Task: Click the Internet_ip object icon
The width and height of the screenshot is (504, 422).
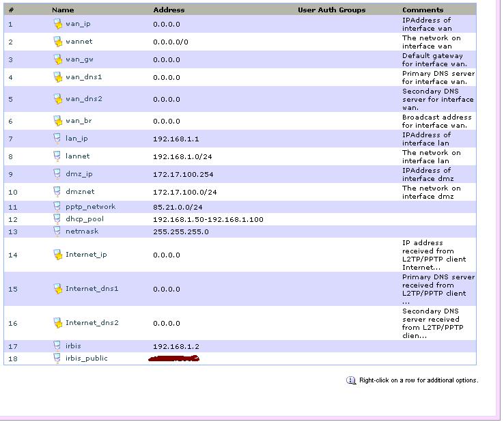Action: 58,255
